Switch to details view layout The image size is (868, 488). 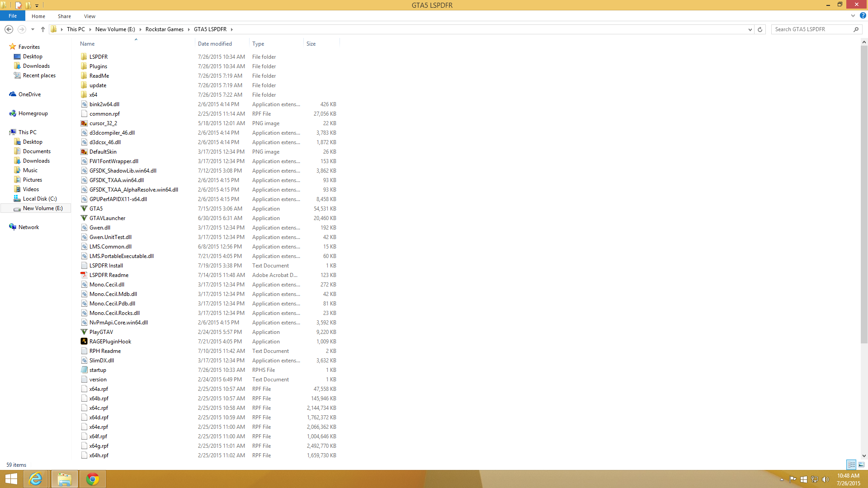pos(851,465)
